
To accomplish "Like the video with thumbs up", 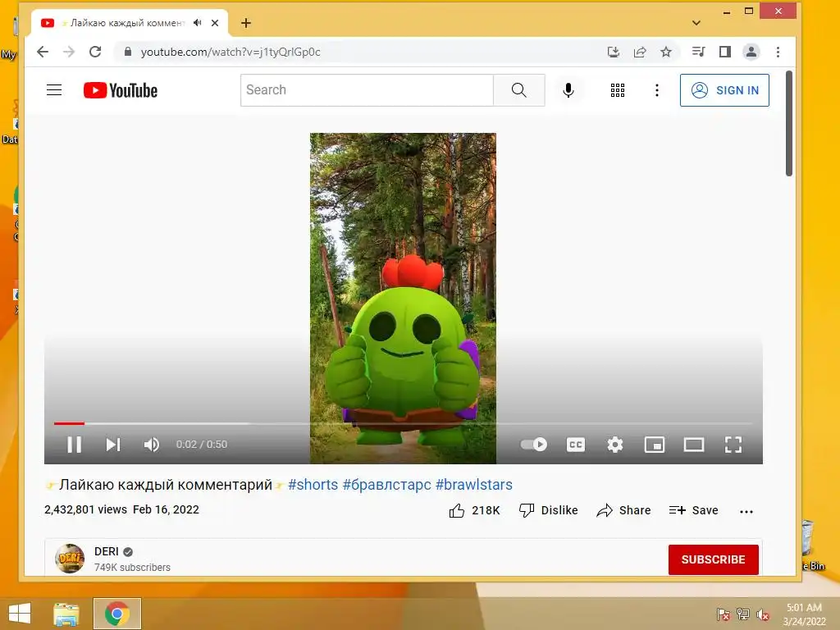I will [x=474, y=510].
